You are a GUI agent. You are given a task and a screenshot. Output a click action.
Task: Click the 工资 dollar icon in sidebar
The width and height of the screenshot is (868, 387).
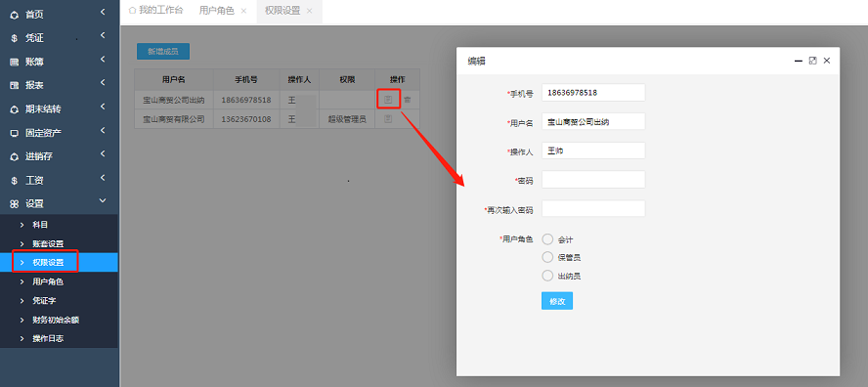(15, 181)
